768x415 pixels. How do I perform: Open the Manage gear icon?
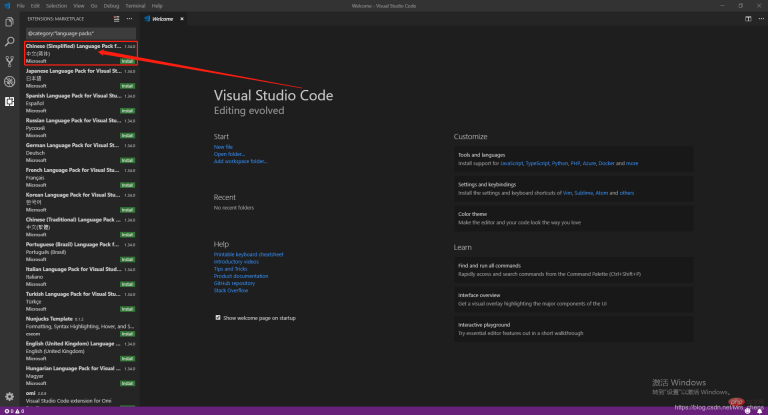[x=9, y=396]
